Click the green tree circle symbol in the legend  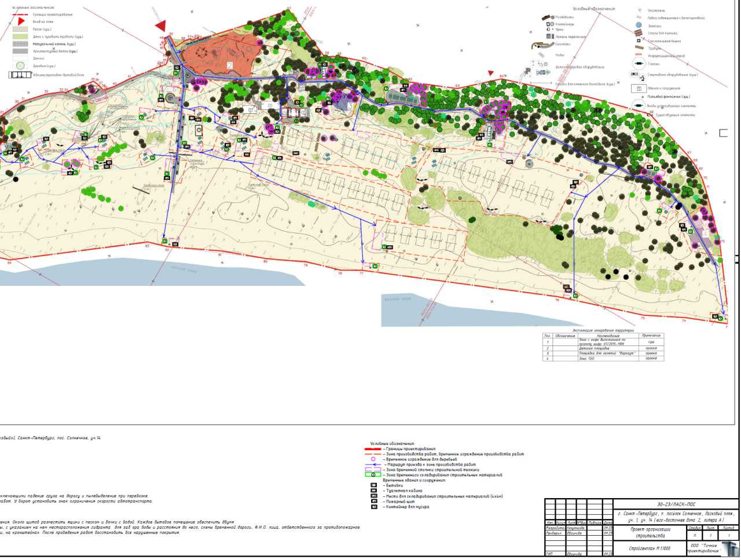20,66
